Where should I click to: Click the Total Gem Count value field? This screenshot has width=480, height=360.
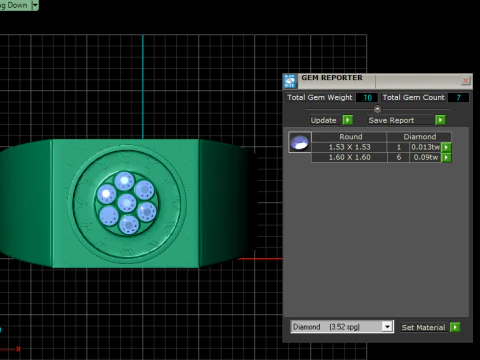coord(458,98)
